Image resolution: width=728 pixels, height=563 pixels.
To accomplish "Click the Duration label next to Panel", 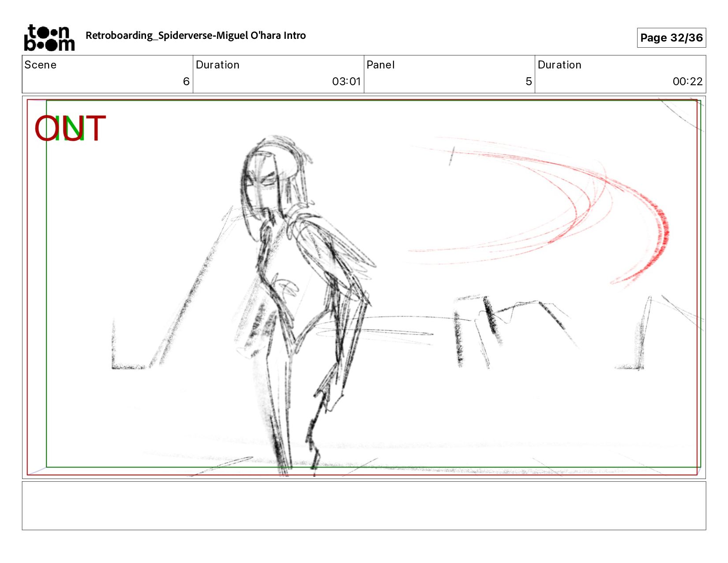I will (x=559, y=65).
